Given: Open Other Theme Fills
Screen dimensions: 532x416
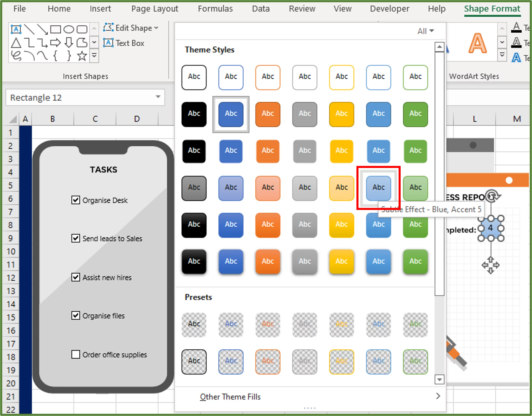Looking at the screenshot, I should point(230,397).
